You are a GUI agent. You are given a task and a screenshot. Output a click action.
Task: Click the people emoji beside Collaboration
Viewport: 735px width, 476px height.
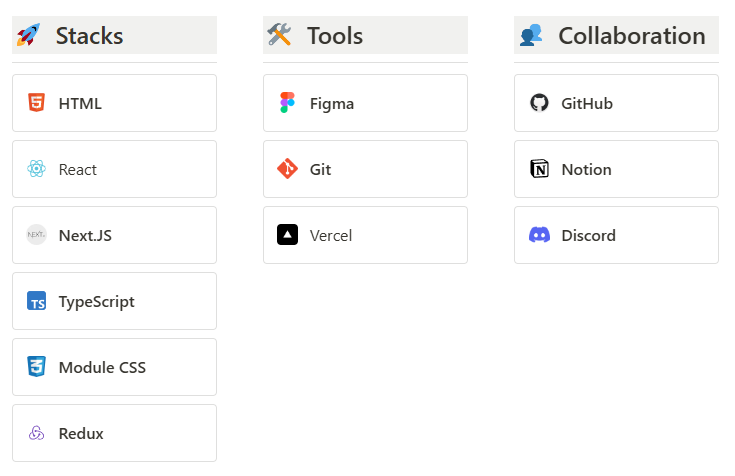coord(531,36)
